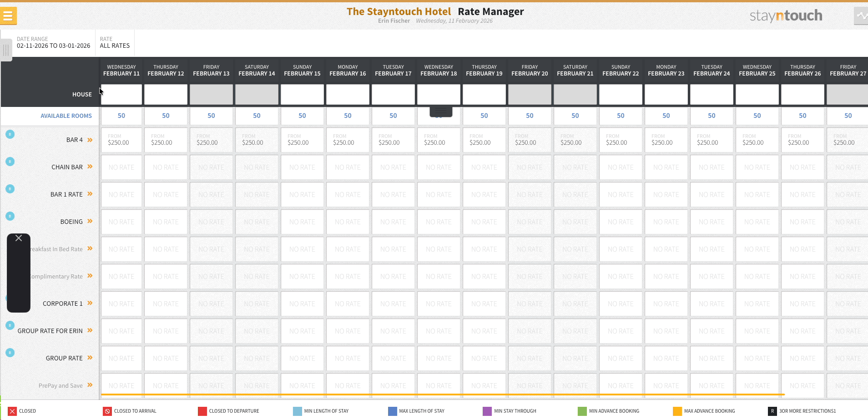Click the Min Stay Through purple swatch

pos(487,411)
